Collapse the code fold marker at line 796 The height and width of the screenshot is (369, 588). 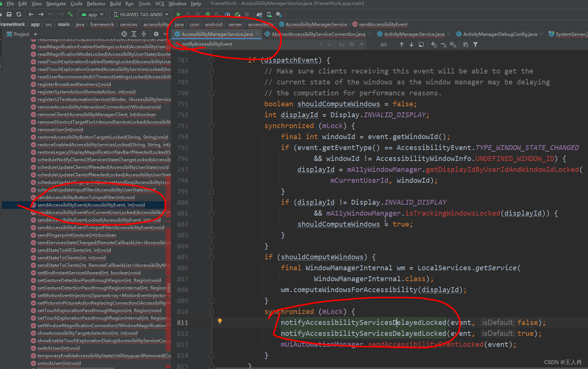(212, 159)
